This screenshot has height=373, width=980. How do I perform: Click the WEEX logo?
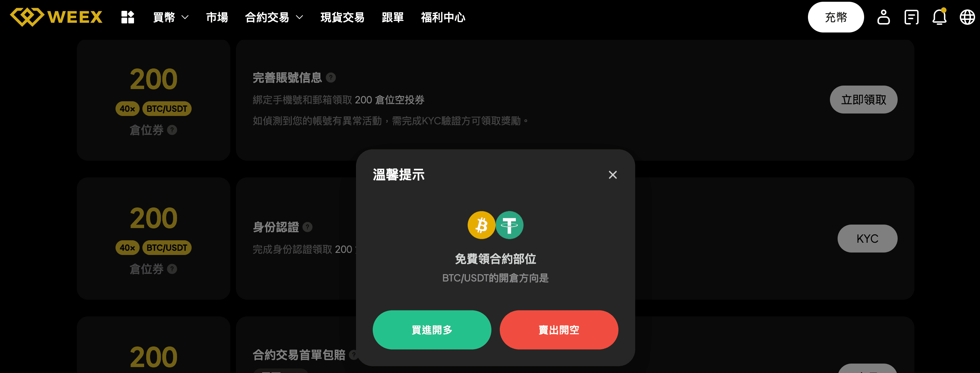click(56, 17)
